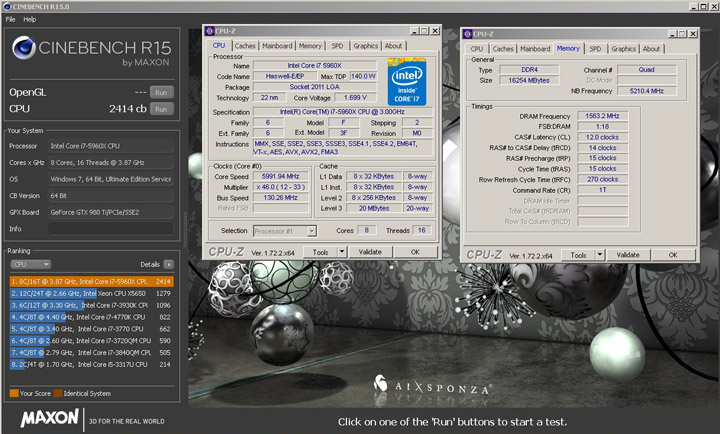Open the Help menu in Cinebench

30,19
